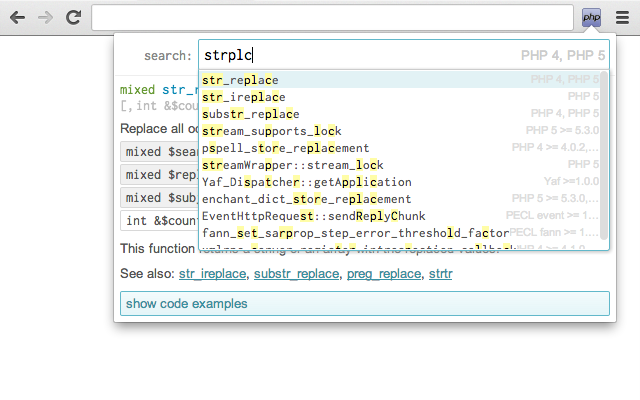
Task: Select Yaf_Dispatcher::getApplication entry
Action: (400, 182)
